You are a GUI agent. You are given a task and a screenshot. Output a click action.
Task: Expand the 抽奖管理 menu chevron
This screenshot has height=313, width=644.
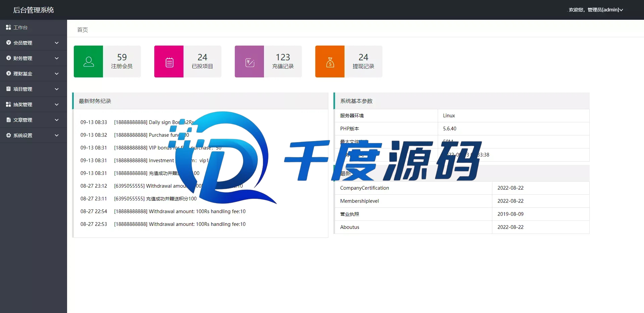click(57, 105)
